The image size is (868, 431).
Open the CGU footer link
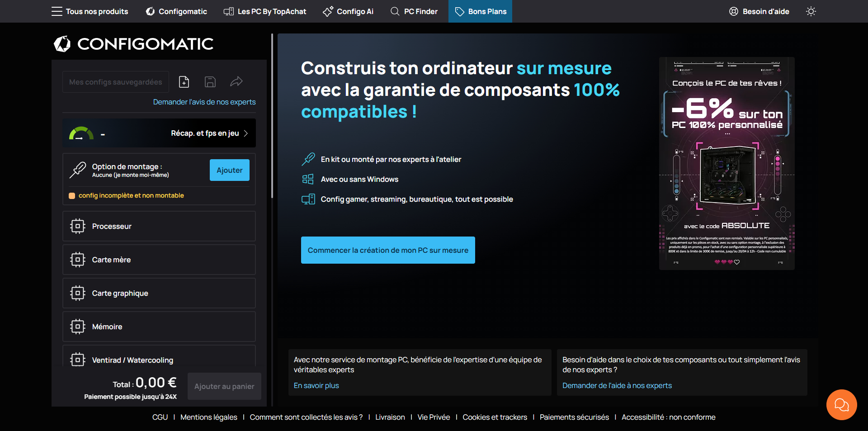(160, 417)
